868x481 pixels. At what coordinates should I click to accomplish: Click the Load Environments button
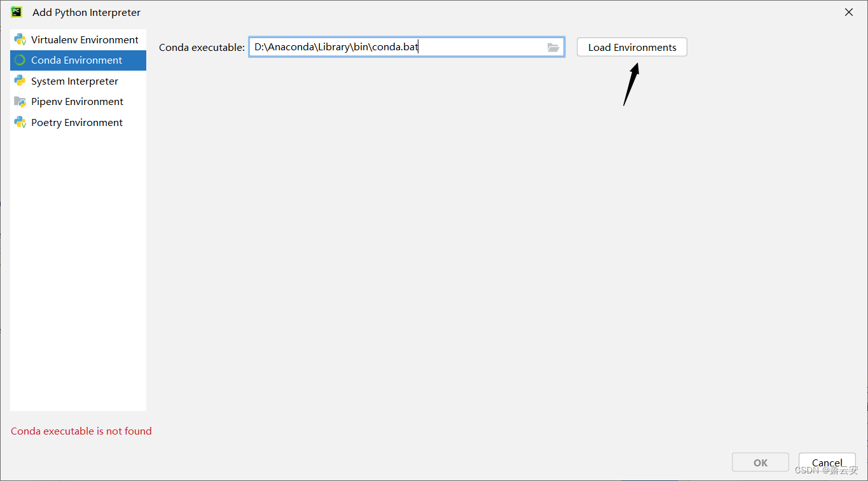point(632,47)
